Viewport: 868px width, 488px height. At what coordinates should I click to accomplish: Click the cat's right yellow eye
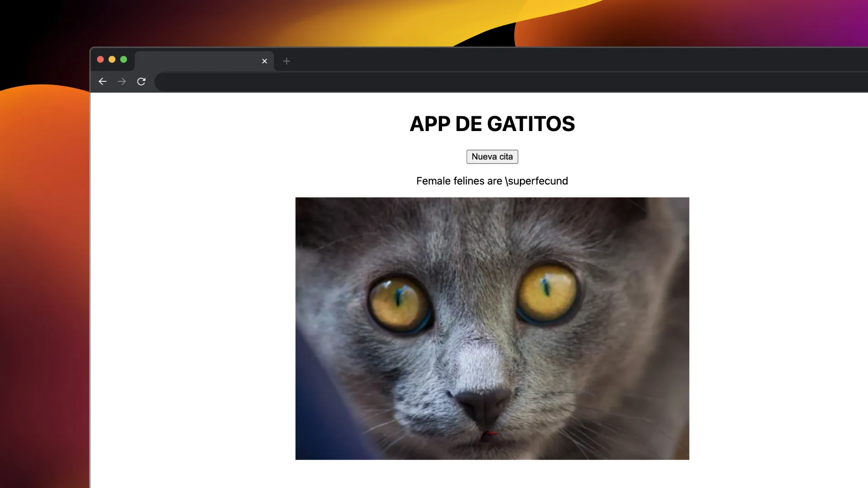547,293
